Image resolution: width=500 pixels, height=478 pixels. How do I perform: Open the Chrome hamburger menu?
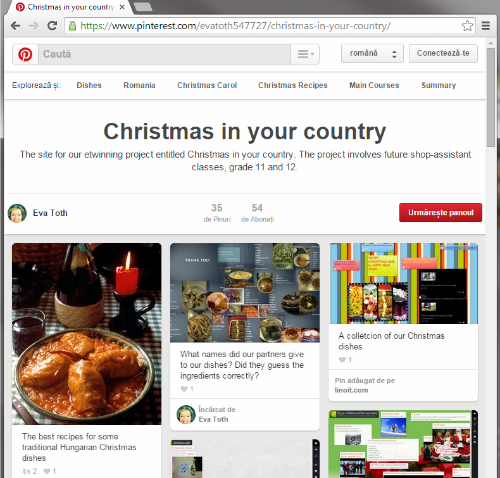coord(486,26)
